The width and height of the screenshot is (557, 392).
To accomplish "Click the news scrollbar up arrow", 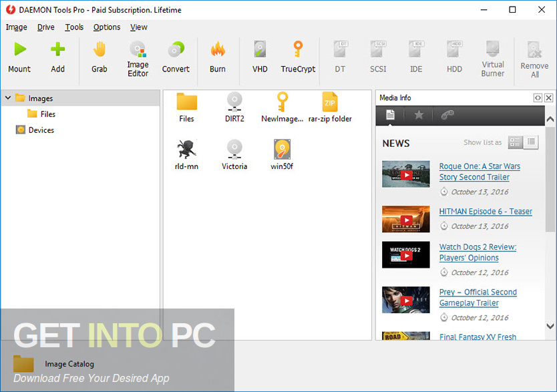I will [550, 120].
